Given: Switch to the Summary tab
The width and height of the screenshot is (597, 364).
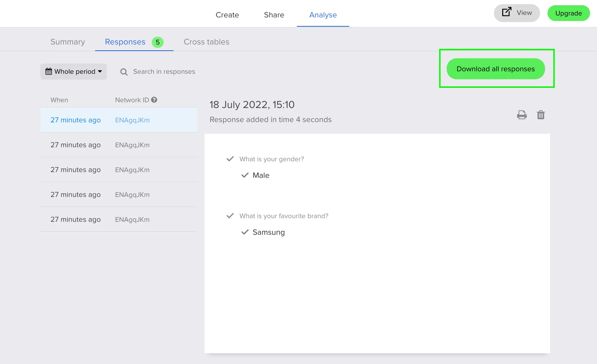Looking at the screenshot, I should 68,42.
